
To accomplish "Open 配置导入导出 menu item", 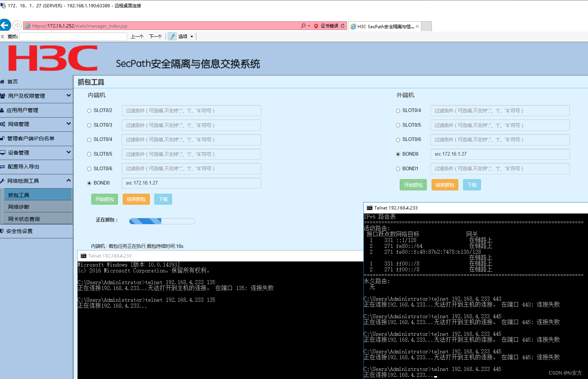I will pos(36,167).
